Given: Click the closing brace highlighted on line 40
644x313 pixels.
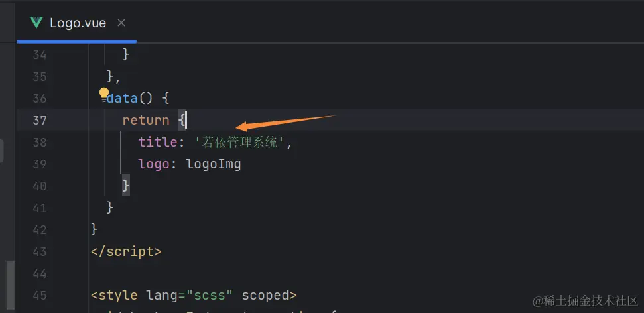Looking at the screenshot, I should 126,186.
